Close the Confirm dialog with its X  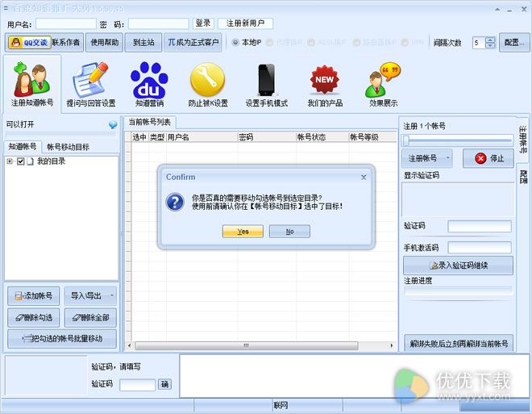pyautogui.click(x=364, y=178)
